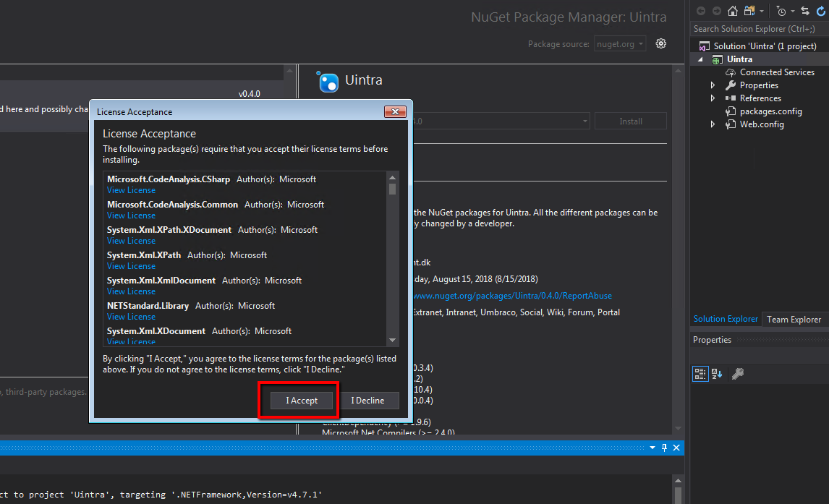View License for NETStandard.Library
The height and width of the screenshot is (504, 829).
coord(131,317)
